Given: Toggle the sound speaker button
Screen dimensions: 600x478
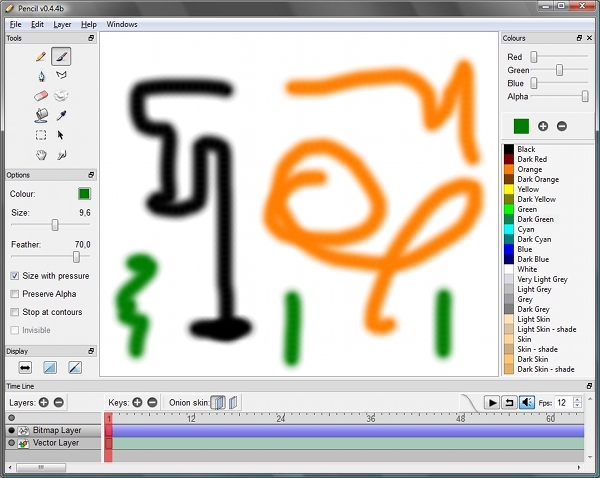Looking at the screenshot, I should [x=527, y=402].
